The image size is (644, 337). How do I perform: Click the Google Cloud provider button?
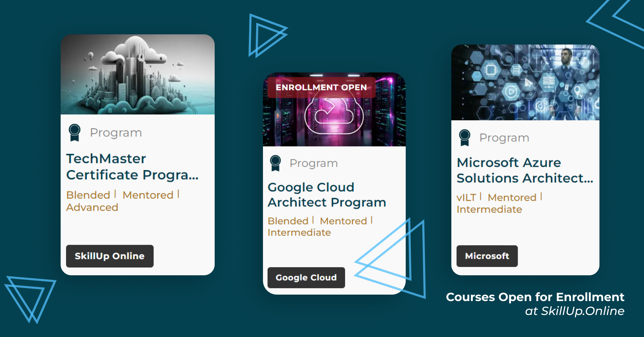[306, 277]
